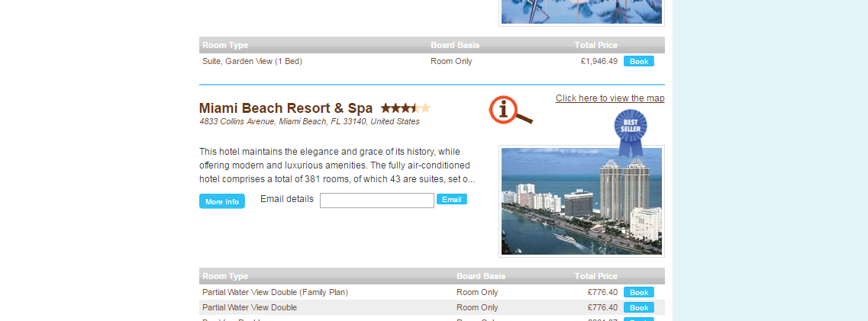Open Click here to view the map

coord(610,98)
